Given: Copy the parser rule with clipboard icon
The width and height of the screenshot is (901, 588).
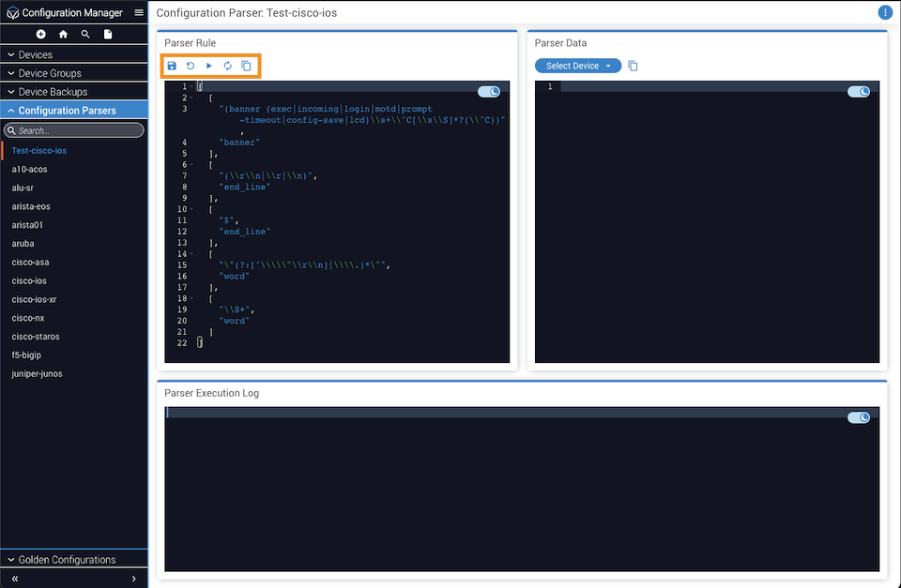Looking at the screenshot, I should 246,66.
